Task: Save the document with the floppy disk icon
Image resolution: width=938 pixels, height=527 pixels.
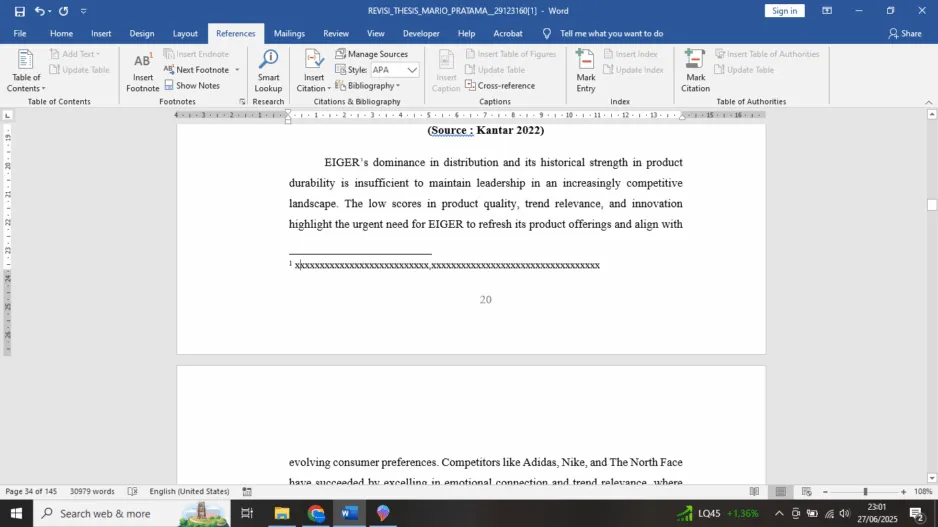Action: point(20,11)
